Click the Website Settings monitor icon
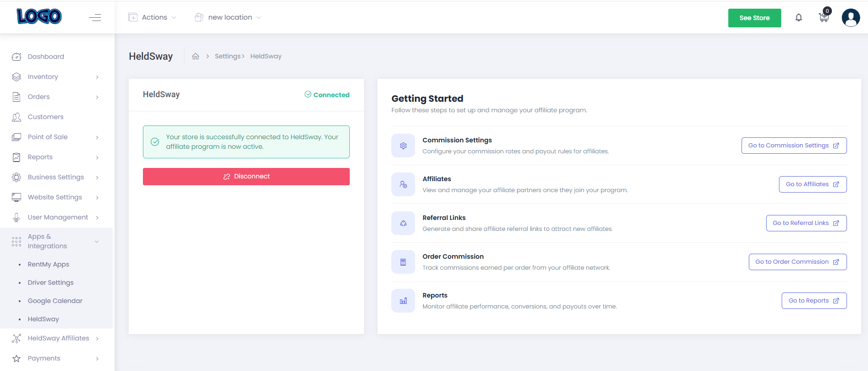This screenshot has width=868, height=371. coord(16,197)
